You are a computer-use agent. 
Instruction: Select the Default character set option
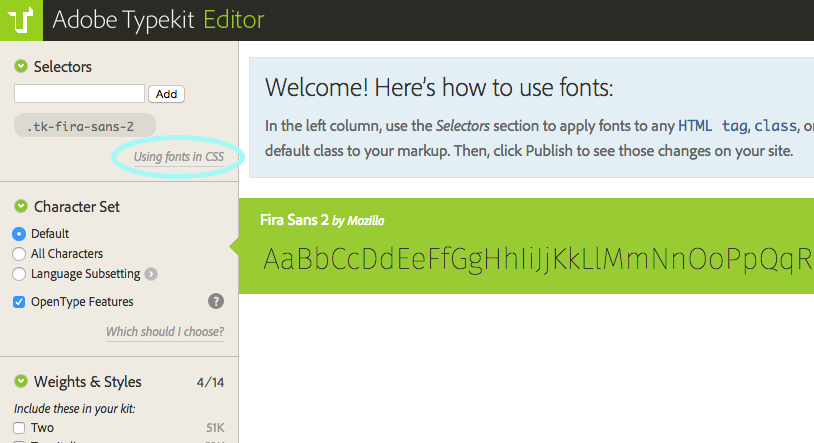(19, 233)
